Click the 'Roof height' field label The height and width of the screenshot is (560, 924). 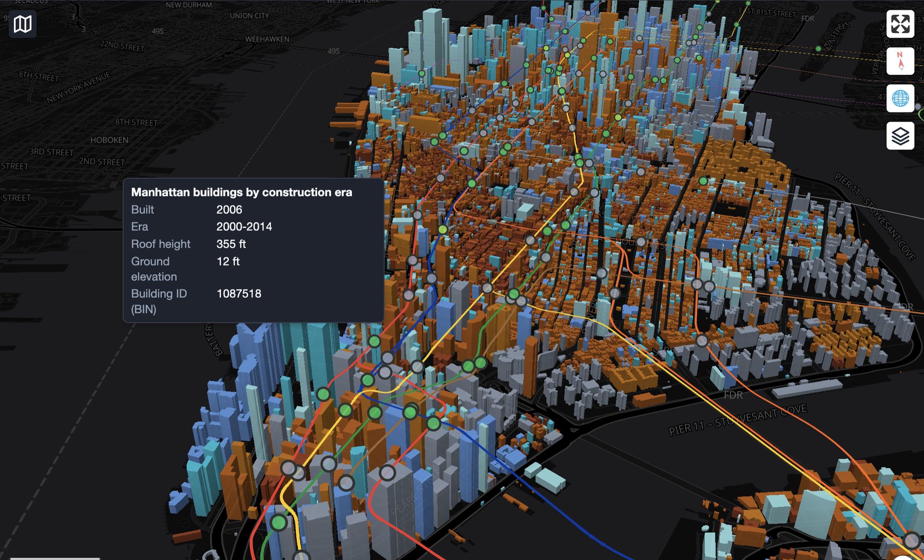pyautogui.click(x=161, y=244)
